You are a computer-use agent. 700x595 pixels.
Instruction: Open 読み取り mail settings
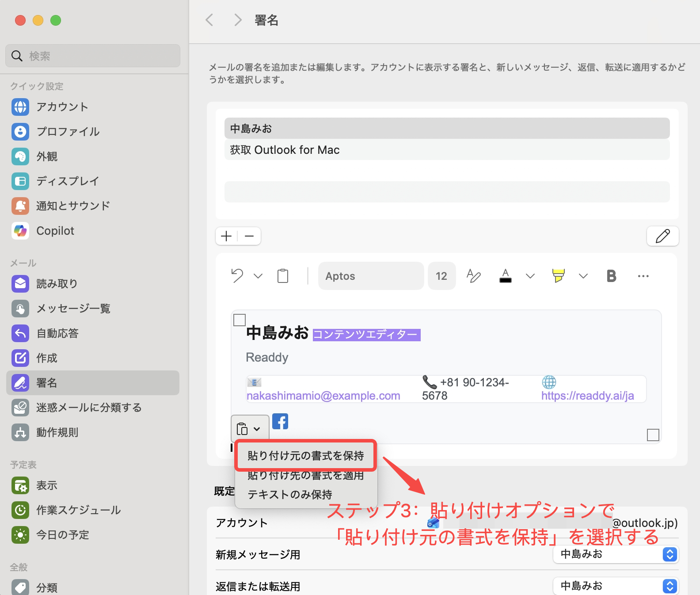(93, 284)
